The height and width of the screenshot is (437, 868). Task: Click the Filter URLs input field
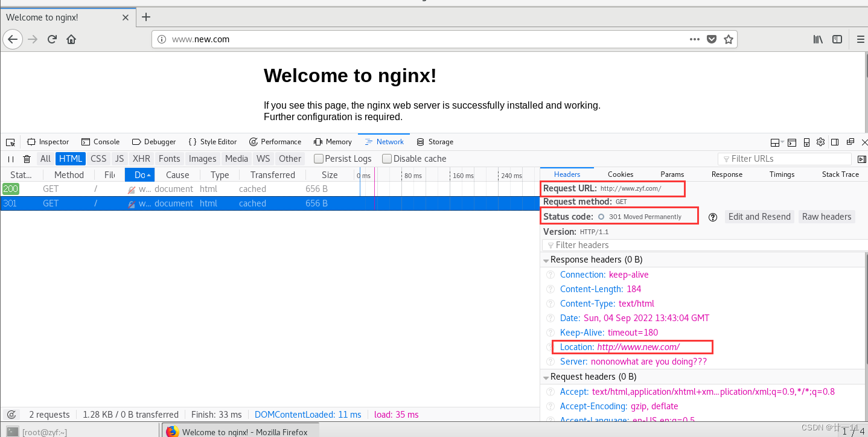click(784, 158)
